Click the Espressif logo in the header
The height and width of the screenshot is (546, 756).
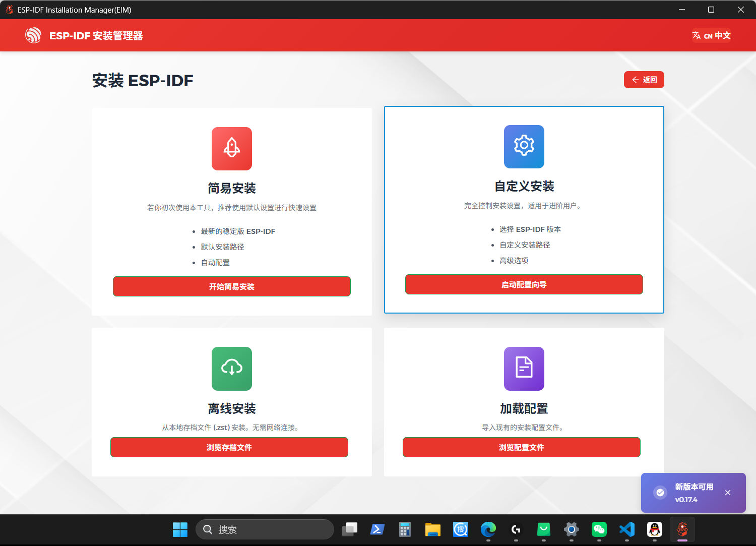click(x=33, y=35)
